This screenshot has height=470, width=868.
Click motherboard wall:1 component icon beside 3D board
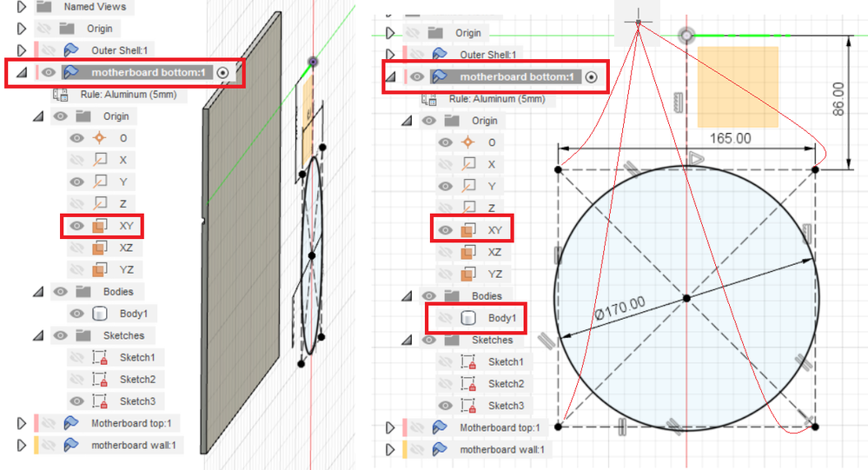pos(71,445)
